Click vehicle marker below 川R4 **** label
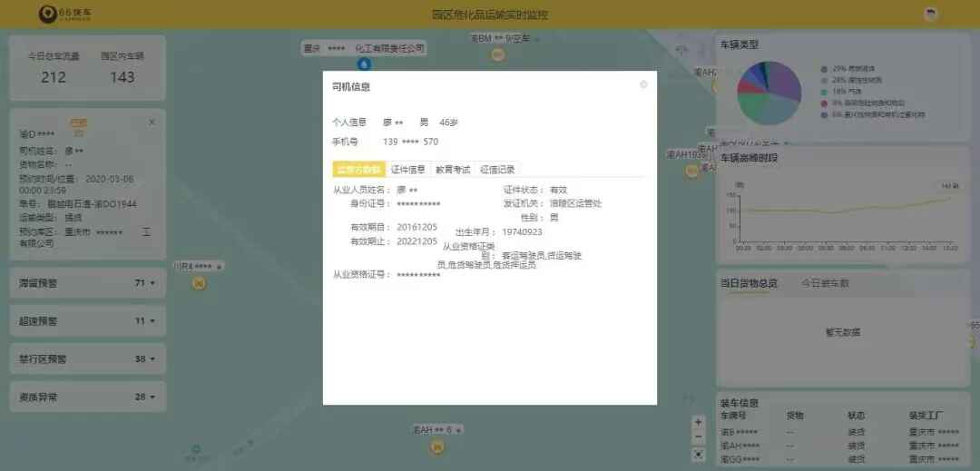The image size is (980, 471). click(x=200, y=283)
